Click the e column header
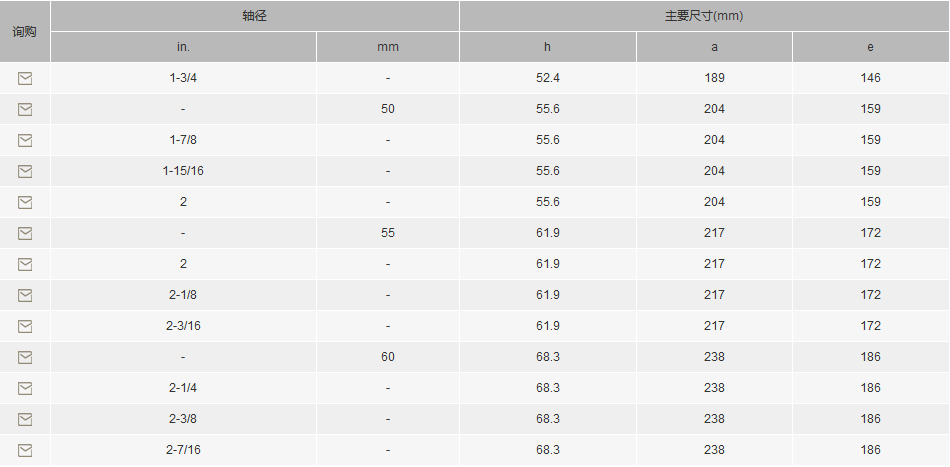 (x=871, y=47)
